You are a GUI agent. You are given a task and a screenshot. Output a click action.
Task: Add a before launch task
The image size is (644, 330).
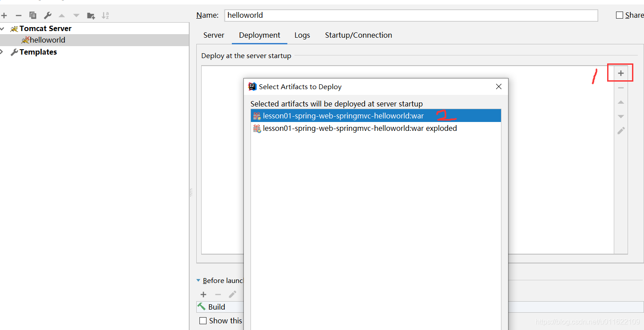[x=203, y=295]
